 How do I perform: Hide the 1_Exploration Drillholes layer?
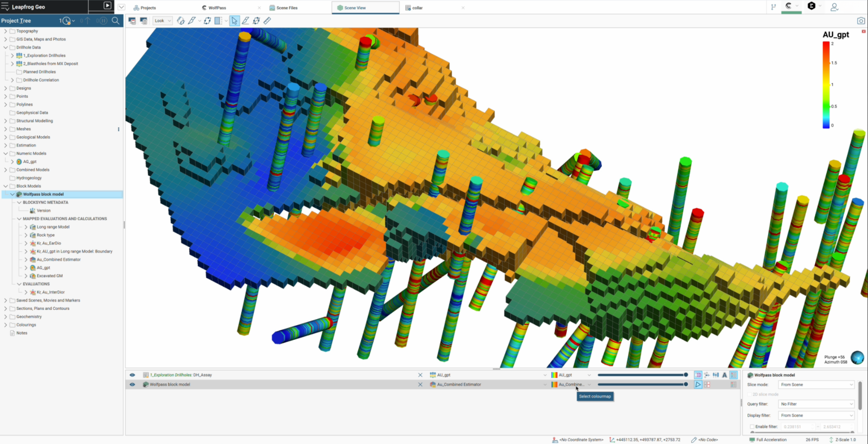click(131, 374)
